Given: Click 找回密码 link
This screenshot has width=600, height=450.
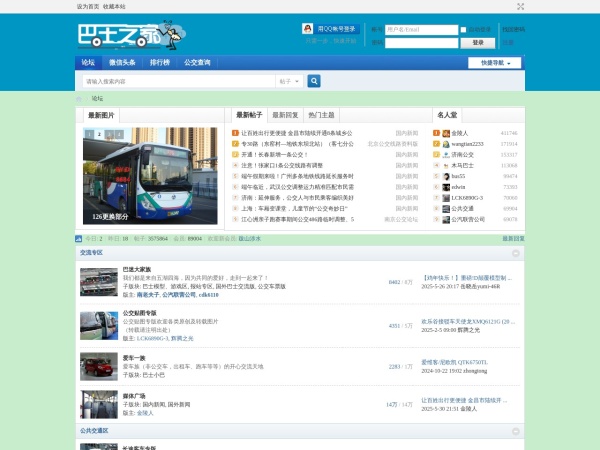Looking at the screenshot, I should pos(514,29).
